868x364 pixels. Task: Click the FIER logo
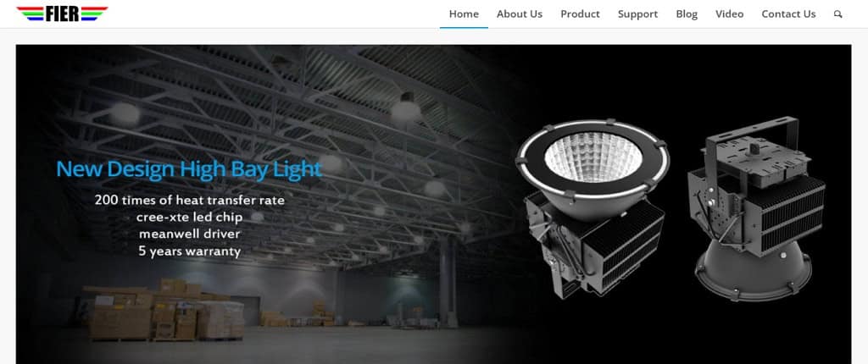(62, 14)
